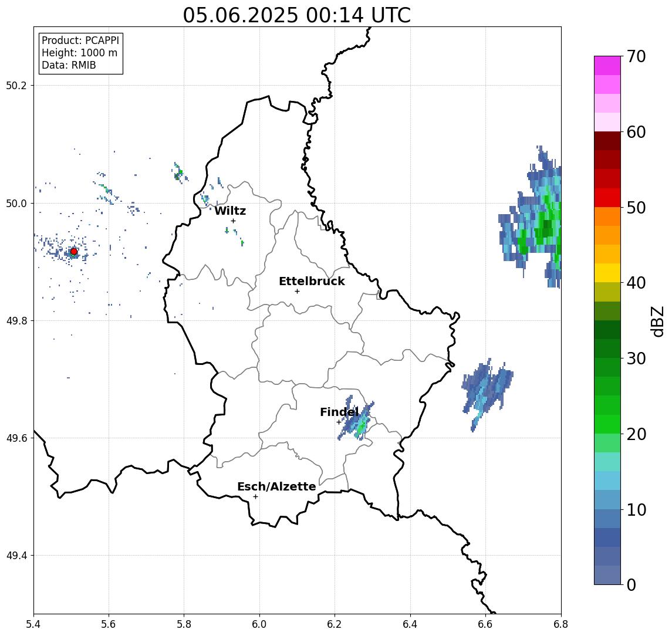Image resolution: width=672 pixels, height=636 pixels.
Task: Click the longitude 5.8 axis label
Action: (x=184, y=624)
